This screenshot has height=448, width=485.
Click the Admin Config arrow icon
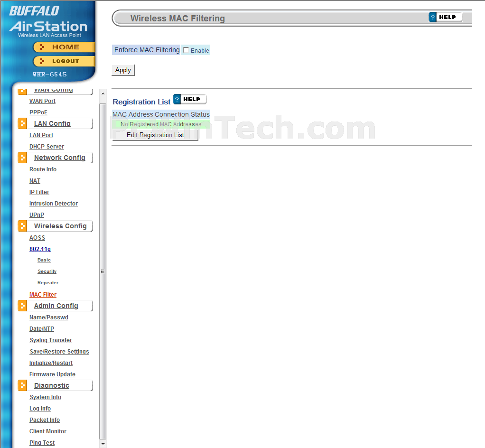(22, 306)
